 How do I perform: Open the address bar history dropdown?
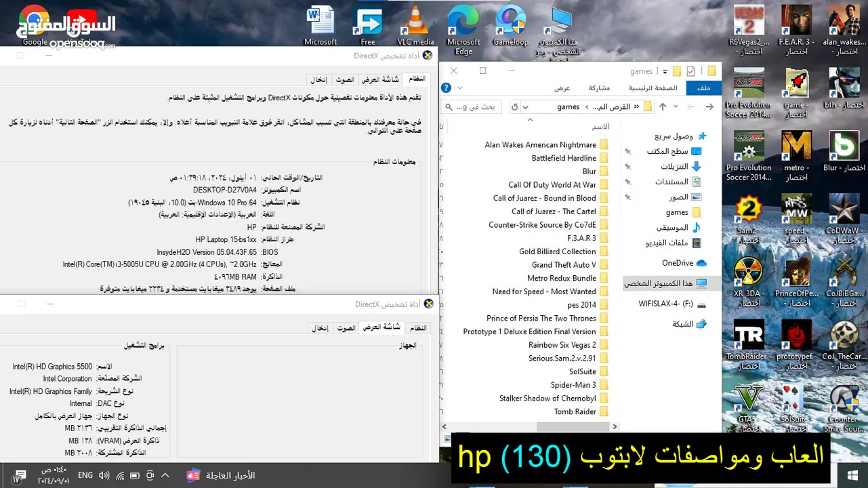coord(526,106)
